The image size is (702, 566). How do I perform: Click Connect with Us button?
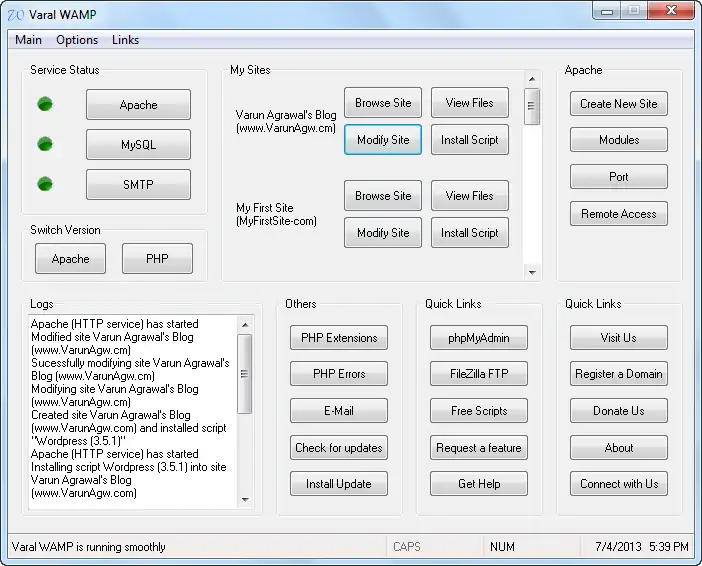(619, 484)
